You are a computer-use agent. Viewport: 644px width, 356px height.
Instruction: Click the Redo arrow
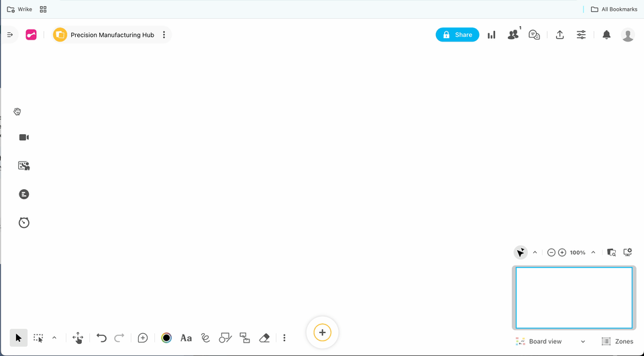(x=119, y=338)
